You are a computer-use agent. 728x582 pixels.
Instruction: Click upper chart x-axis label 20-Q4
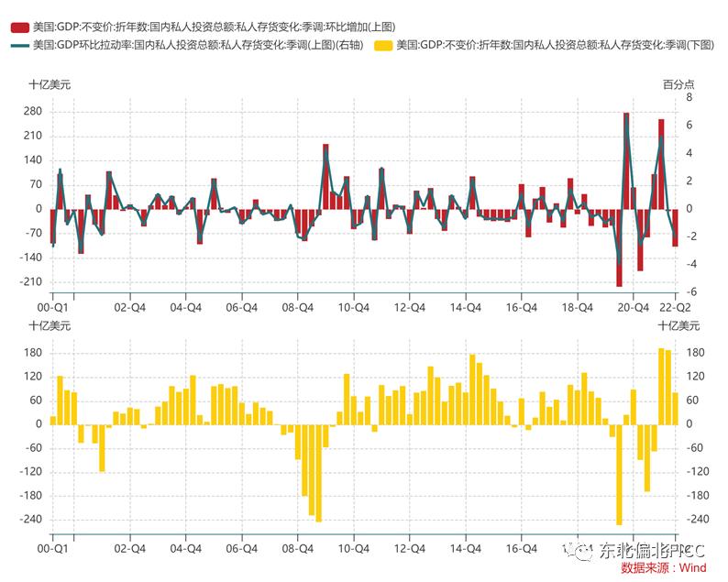coord(634,308)
